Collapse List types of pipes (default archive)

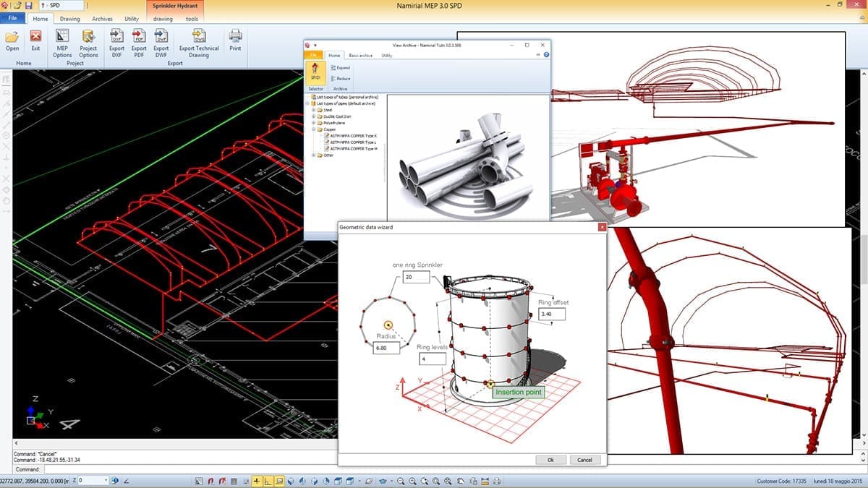(309, 103)
